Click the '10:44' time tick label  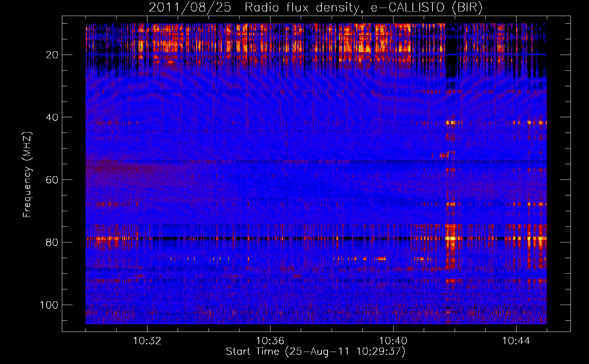[516, 341]
